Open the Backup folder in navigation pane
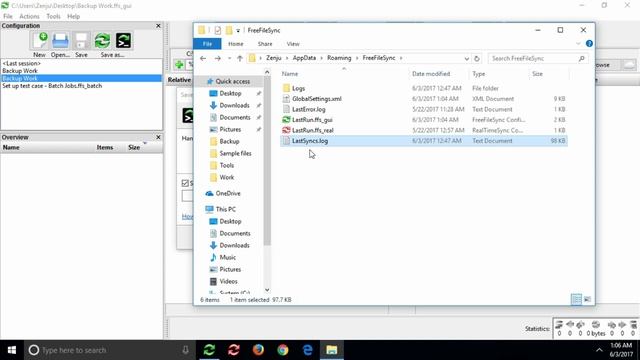 229,141
